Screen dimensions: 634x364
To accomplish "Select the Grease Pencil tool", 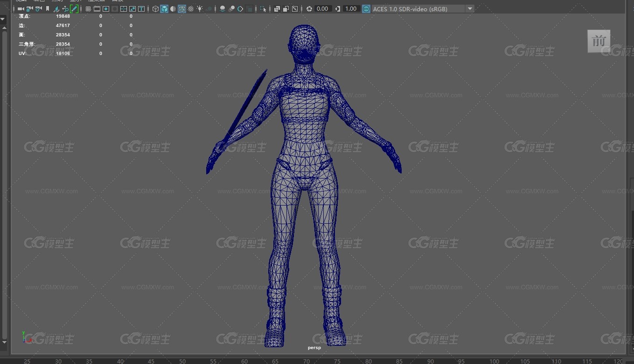I will point(74,9).
